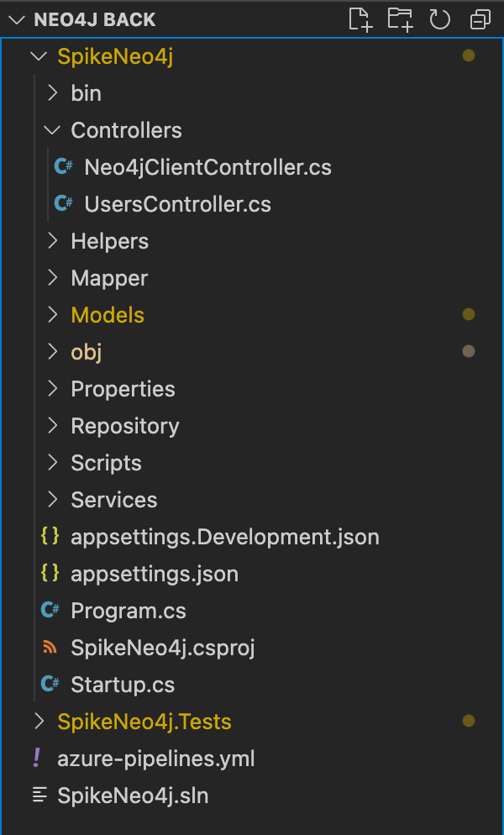Image resolution: width=504 pixels, height=835 pixels.
Task: Click the braces icon of appsettings.json
Action: tap(50, 573)
